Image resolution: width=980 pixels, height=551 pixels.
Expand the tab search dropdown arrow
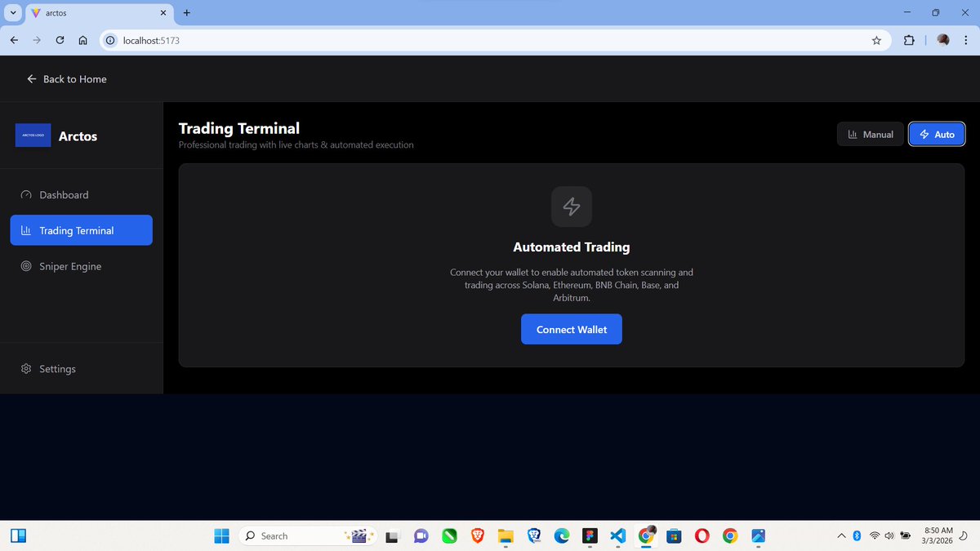[x=13, y=13]
